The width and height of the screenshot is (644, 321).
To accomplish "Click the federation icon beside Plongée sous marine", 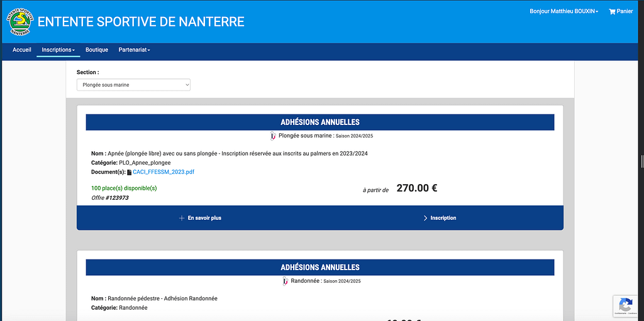I will tap(273, 136).
